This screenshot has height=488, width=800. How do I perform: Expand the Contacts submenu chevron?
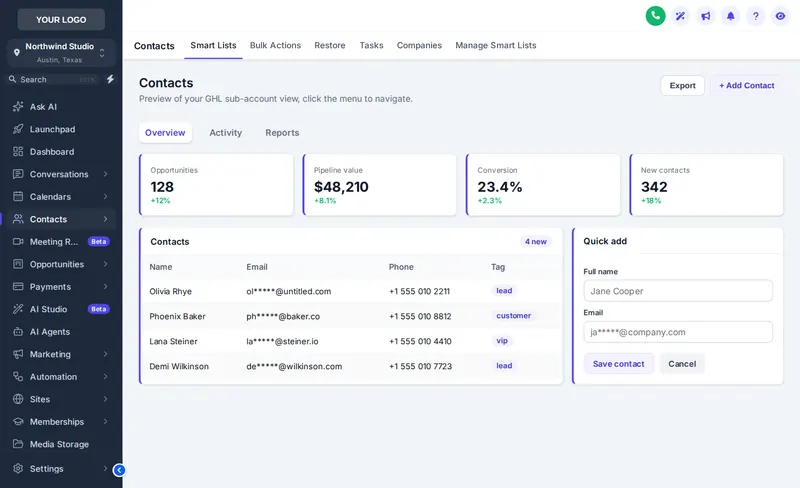pyautogui.click(x=106, y=219)
